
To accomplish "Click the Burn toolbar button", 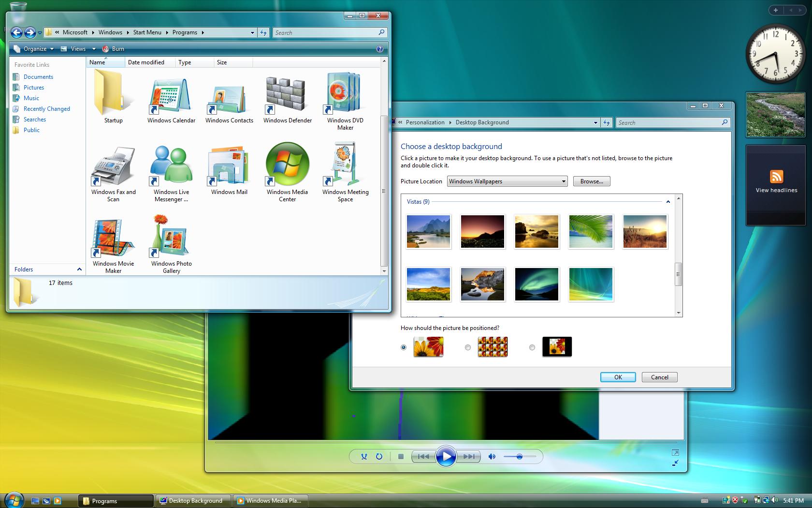I will (x=114, y=49).
